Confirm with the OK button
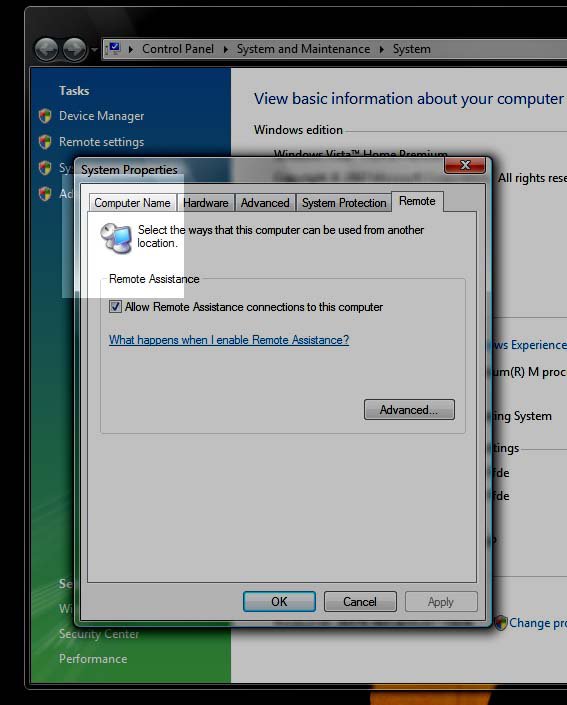567x705 pixels. (279, 602)
